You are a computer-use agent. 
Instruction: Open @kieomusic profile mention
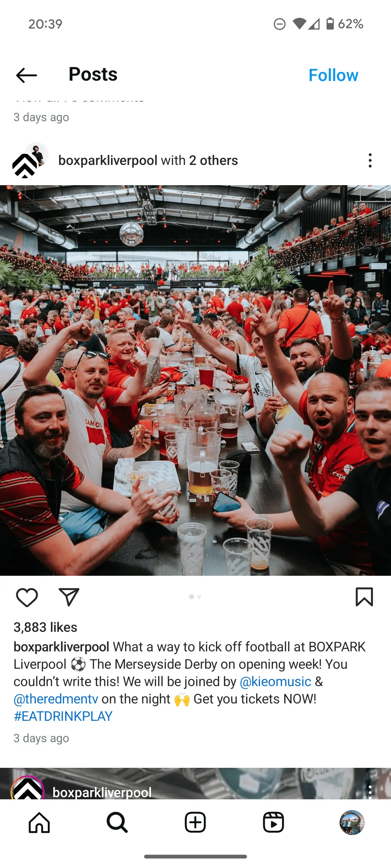tap(276, 681)
